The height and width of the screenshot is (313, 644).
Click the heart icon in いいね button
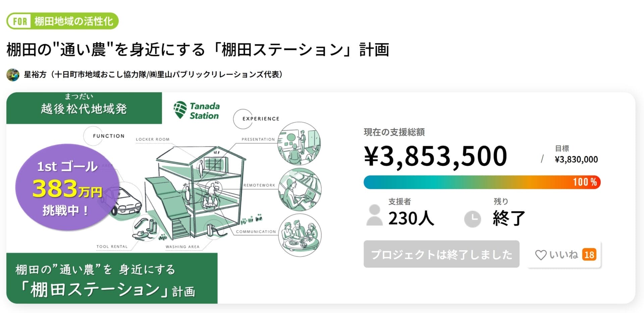click(x=540, y=255)
